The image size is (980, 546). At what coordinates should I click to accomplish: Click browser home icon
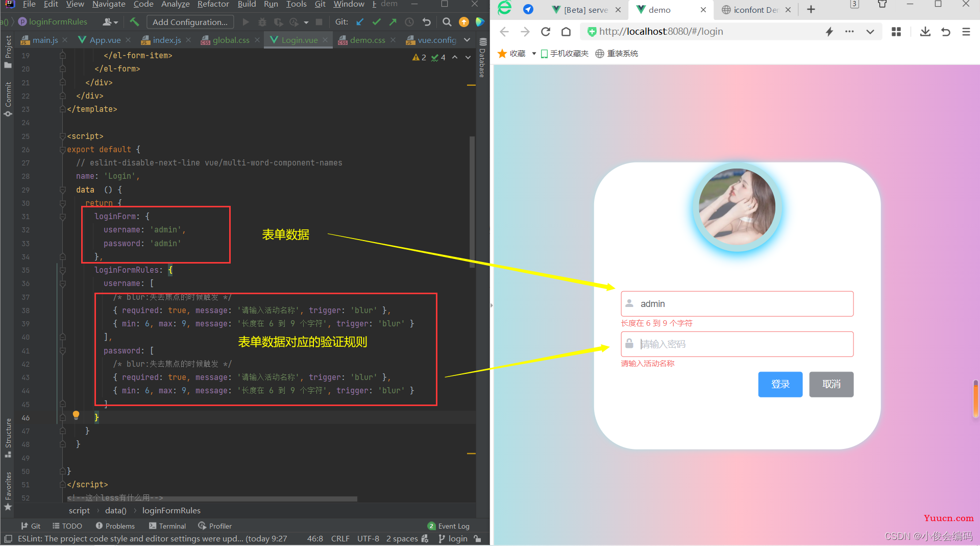point(566,32)
